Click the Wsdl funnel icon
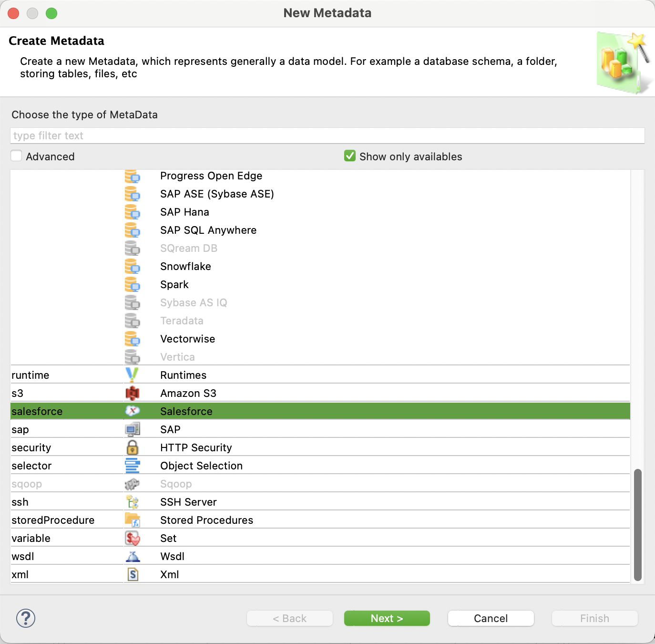 tap(133, 556)
